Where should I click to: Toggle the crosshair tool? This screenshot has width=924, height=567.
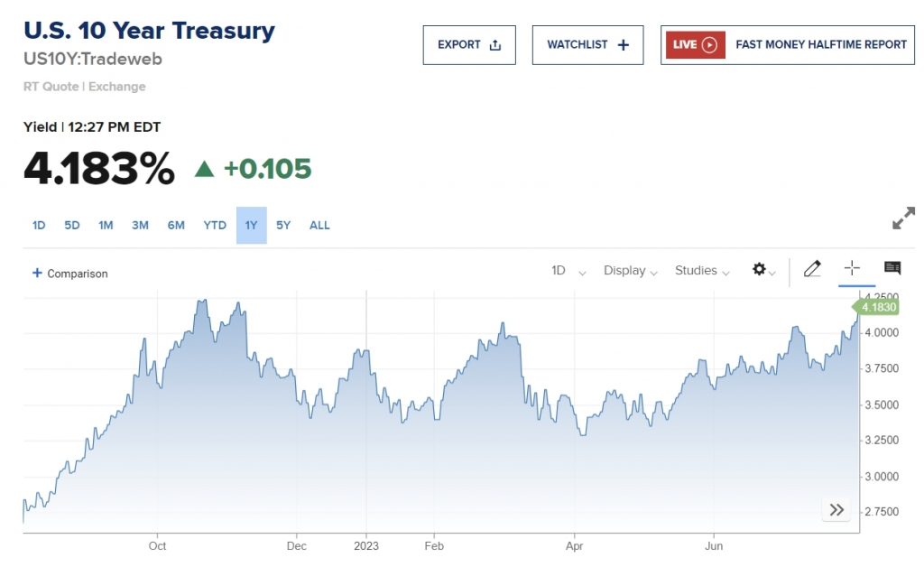coord(852,268)
